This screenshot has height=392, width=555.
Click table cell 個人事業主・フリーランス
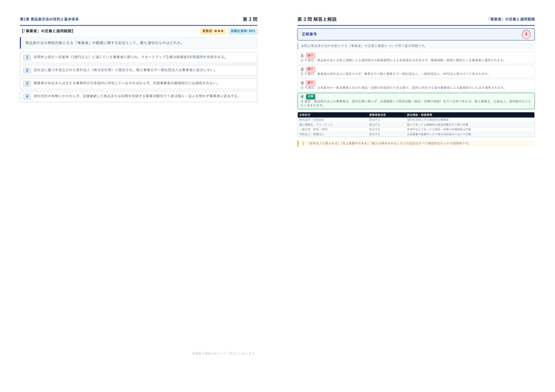point(316,125)
